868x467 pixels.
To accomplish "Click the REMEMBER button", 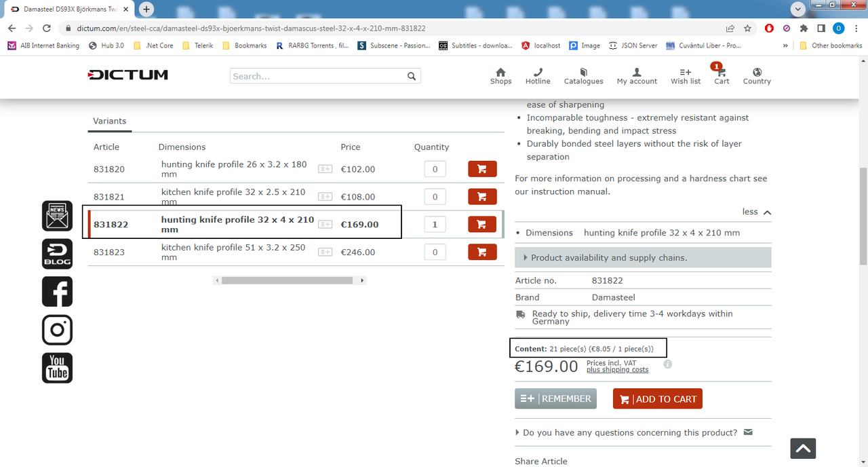I will pyautogui.click(x=555, y=398).
